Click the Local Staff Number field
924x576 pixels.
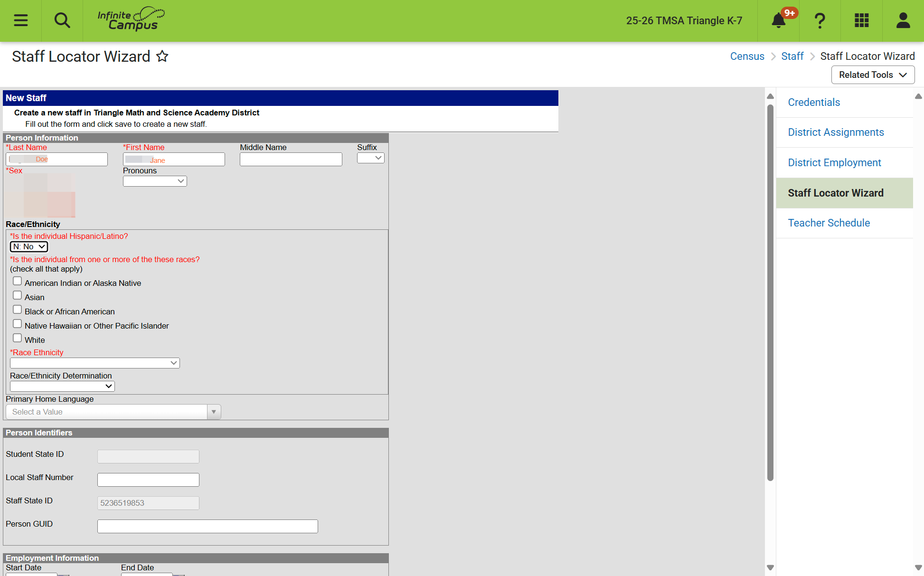[x=148, y=480]
